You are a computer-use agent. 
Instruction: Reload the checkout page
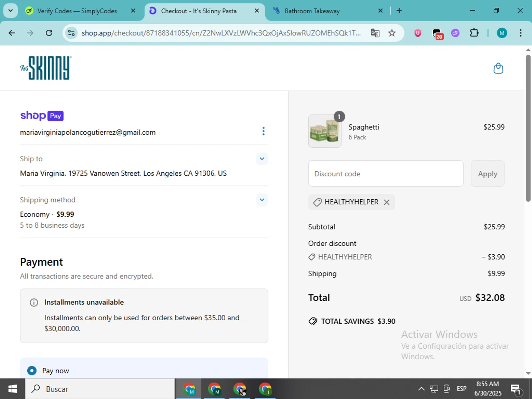click(49, 33)
